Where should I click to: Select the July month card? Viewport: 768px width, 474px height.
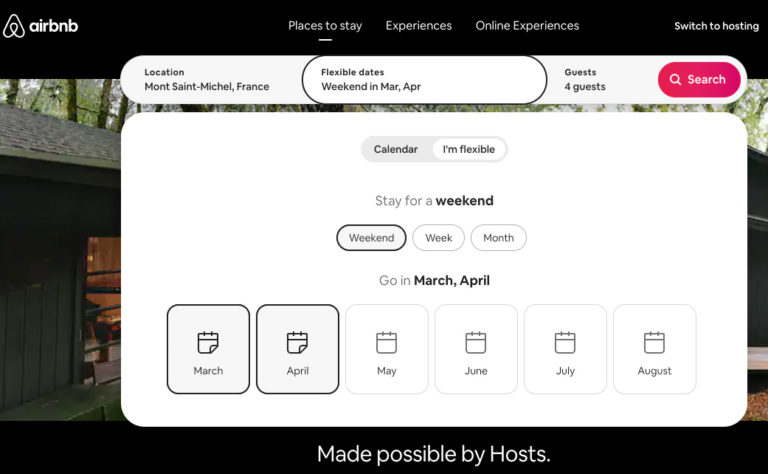pyautogui.click(x=565, y=349)
